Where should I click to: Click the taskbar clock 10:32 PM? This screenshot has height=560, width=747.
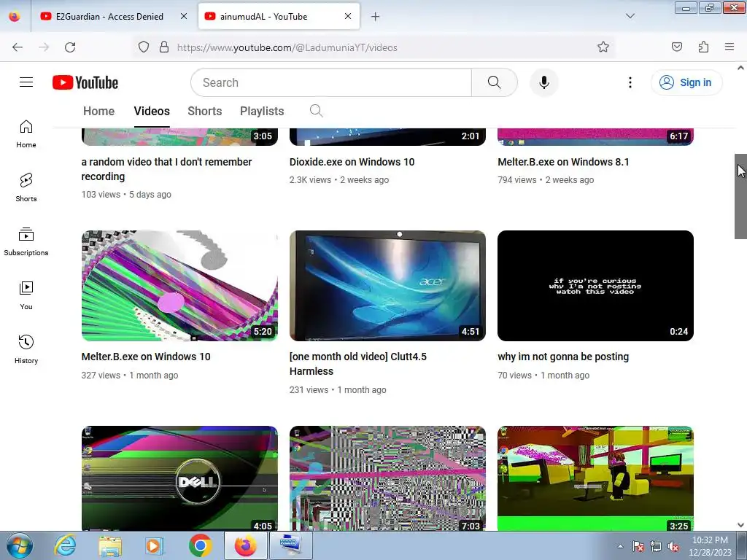coord(710,545)
